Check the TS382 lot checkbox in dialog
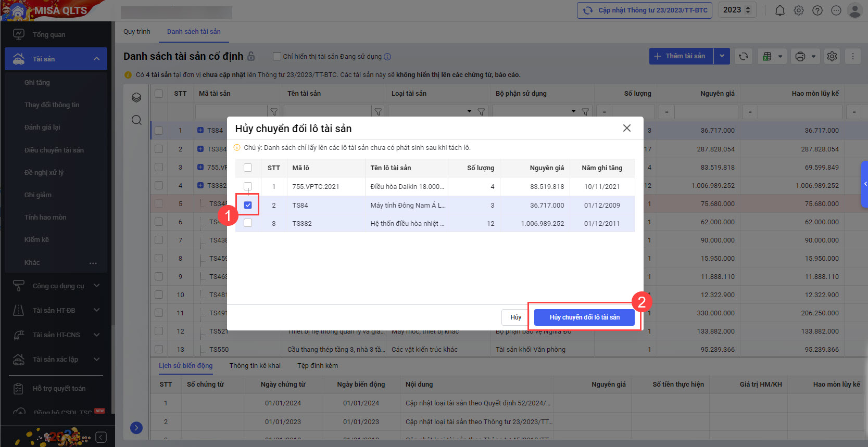The height and width of the screenshot is (447, 868). coord(248,223)
